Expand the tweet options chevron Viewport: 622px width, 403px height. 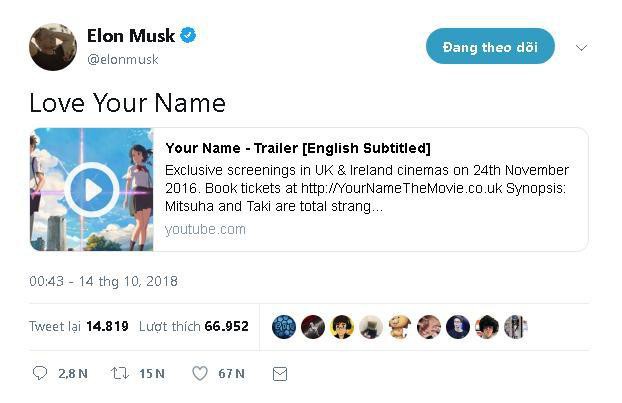[x=581, y=48]
